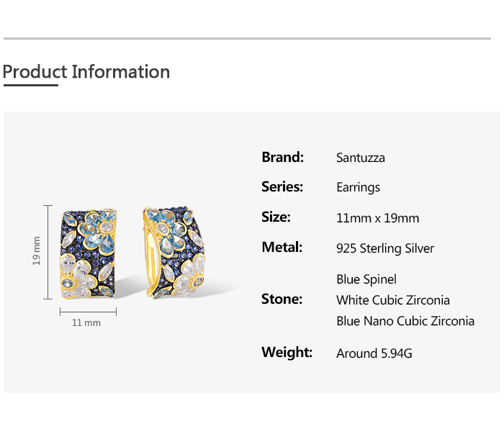
Task: Open the Santuzza brand name
Action: click(x=361, y=158)
